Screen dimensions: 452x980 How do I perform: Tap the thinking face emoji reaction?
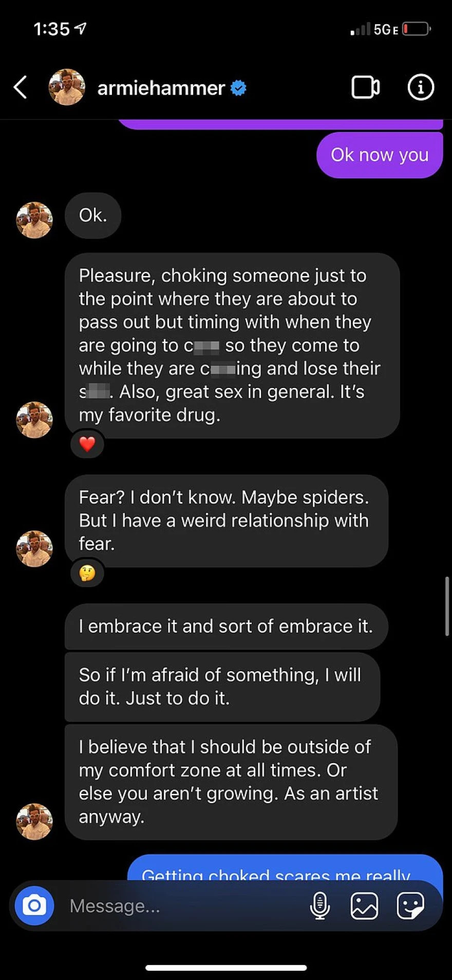pos(87,573)
